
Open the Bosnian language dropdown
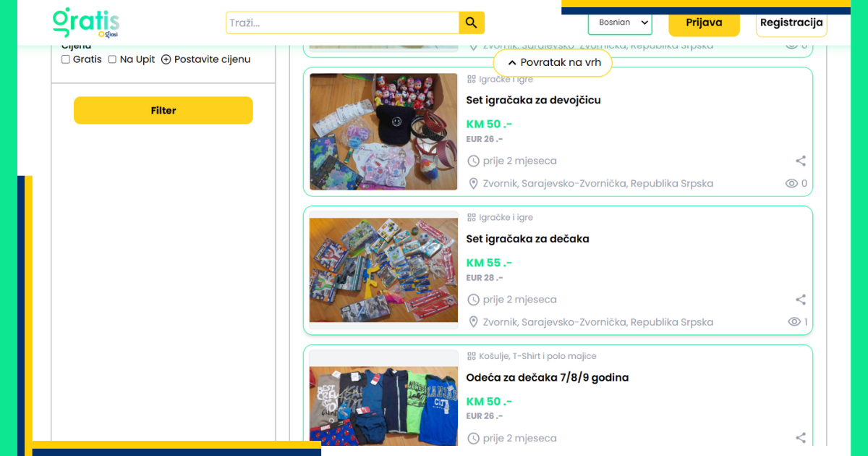(620, 22)
